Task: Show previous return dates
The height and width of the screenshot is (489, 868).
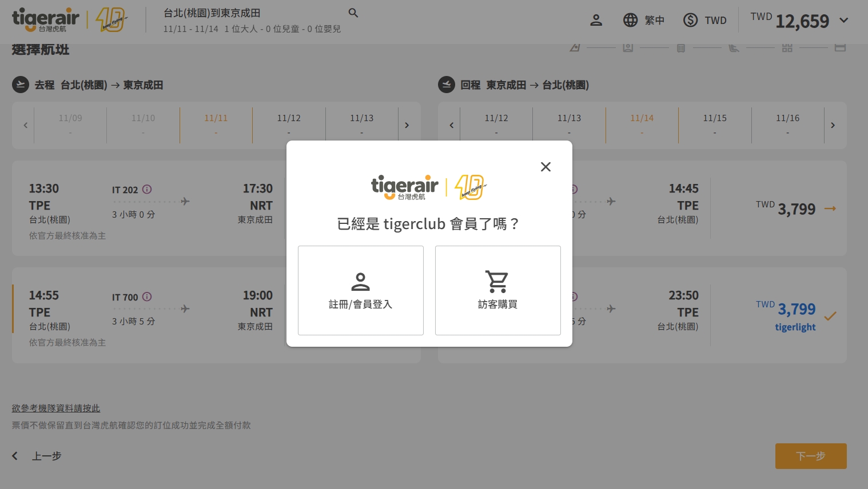Action: point(451,125)
